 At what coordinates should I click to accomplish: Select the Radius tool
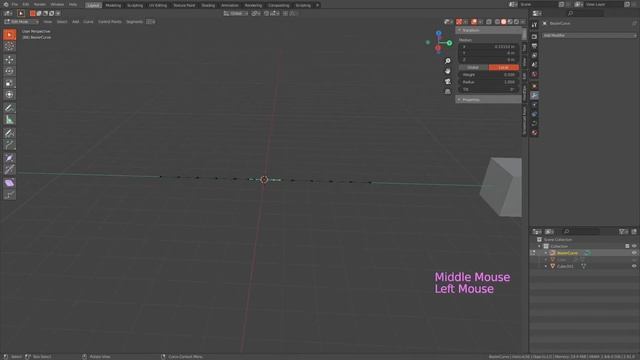9,158
